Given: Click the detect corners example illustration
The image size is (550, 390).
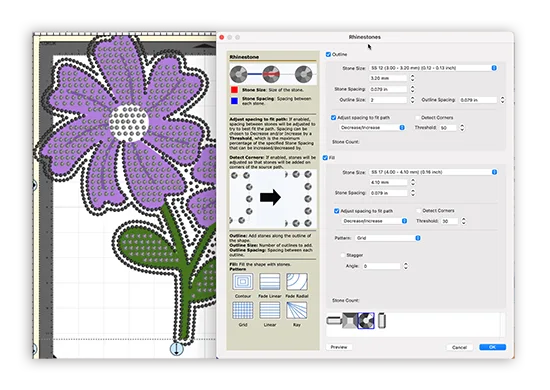Looking at the screenshot, I should pos(273,199).
